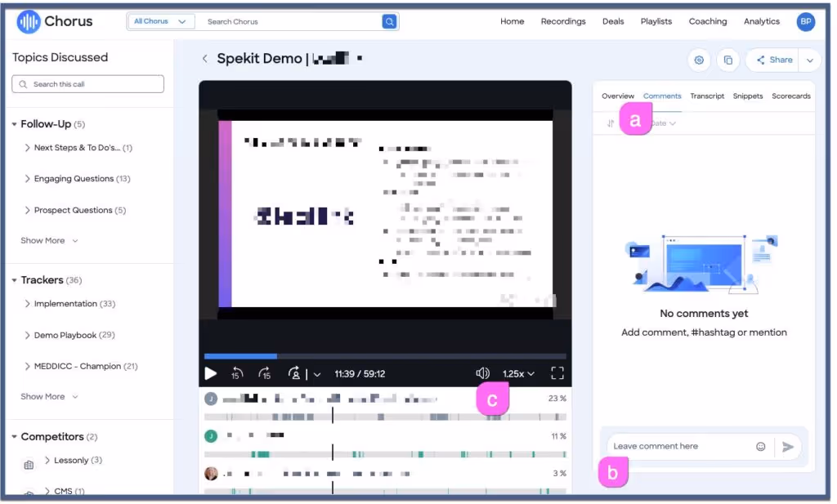Open the All Chorus search scope dropdown
Screen dimensions: 837x504
[x=160, y=22]
